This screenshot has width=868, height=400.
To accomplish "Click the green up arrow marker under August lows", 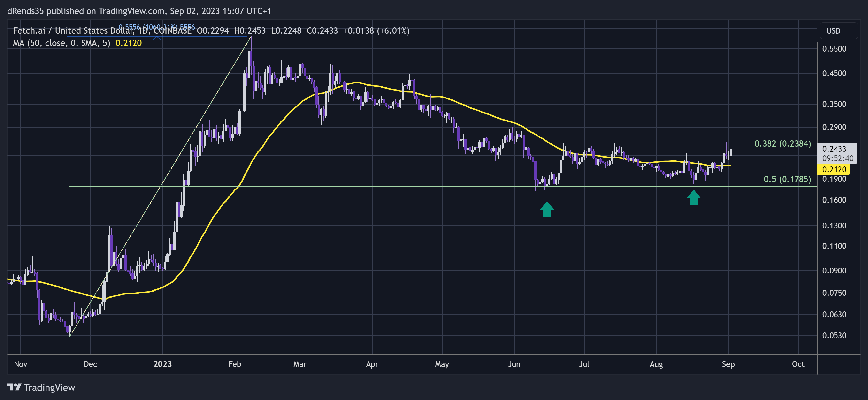I will coord(693,198).
